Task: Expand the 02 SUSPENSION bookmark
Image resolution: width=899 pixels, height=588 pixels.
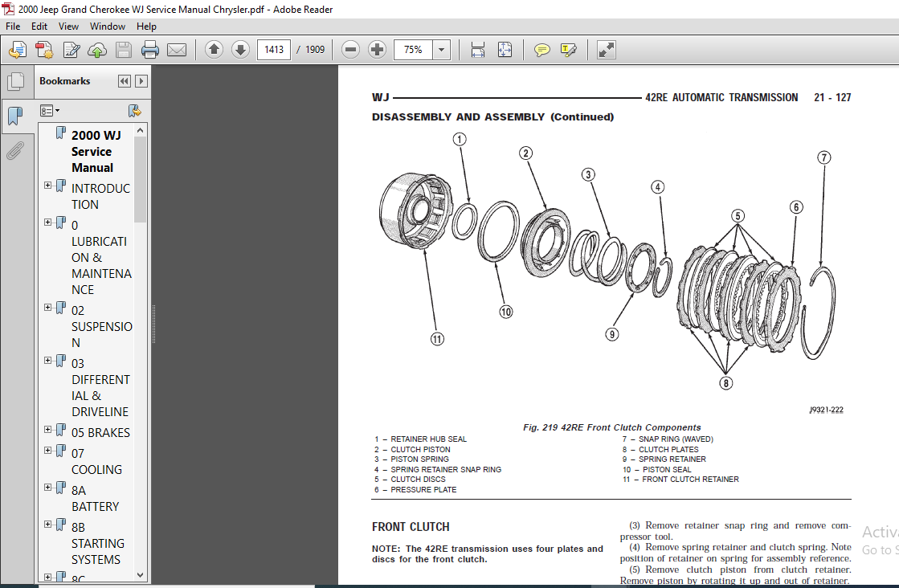Action: (x=48, y=308)
